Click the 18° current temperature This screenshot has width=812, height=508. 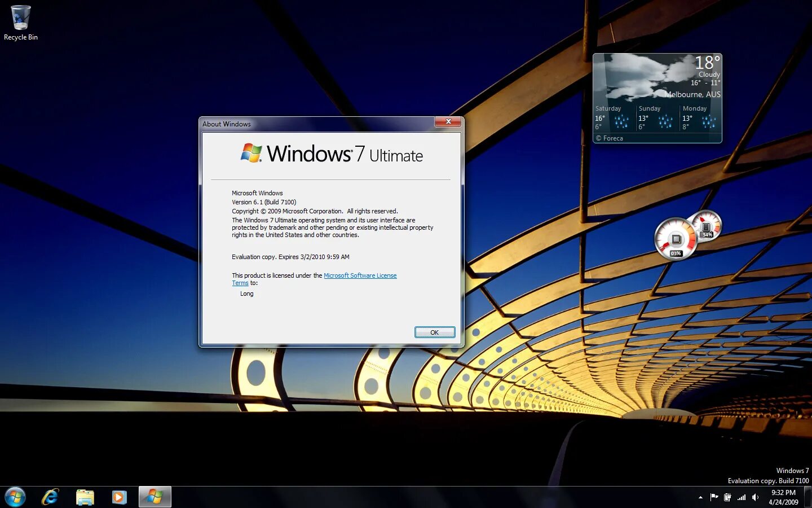click(x=707, y=63)
